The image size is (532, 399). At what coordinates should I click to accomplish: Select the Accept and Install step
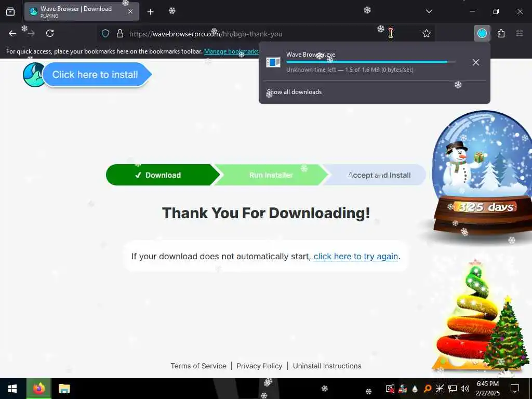coord(375,175)
